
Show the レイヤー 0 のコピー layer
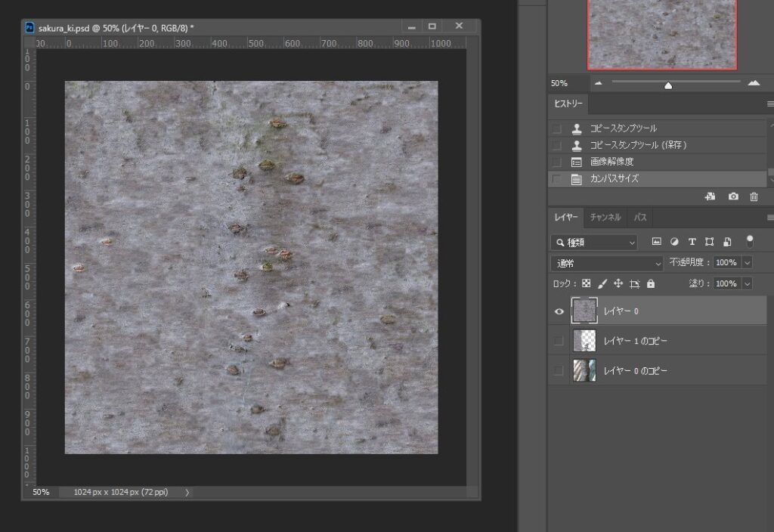(559, 371)
